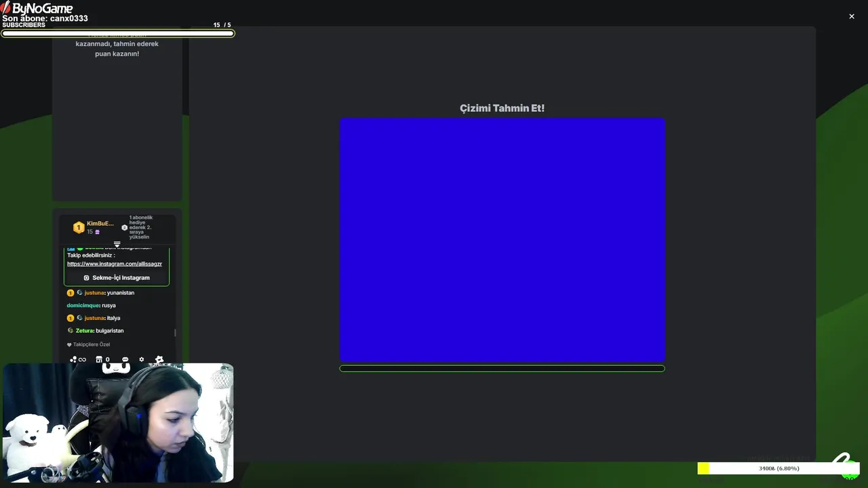The height and width of the screenshot is (488, 868).
Task: Click the Çizimi Tahmin Et! heading
Action: (x=502, y=108)
